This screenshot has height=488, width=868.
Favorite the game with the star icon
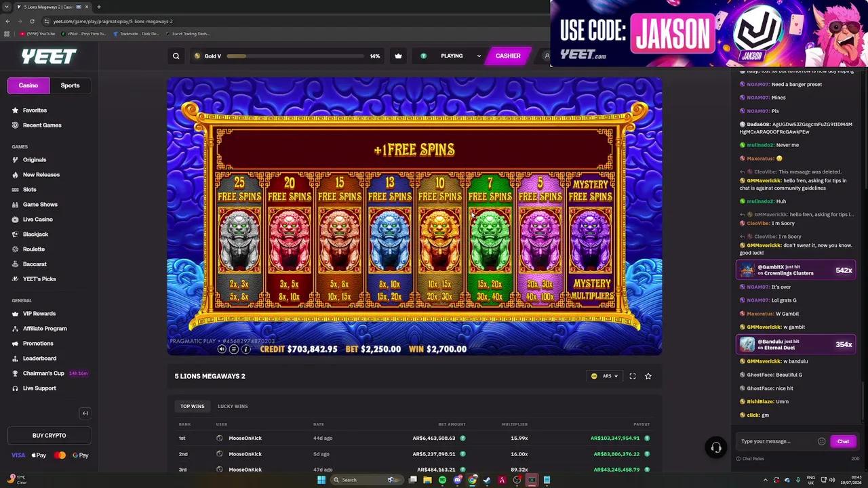[x=648, y=376]
